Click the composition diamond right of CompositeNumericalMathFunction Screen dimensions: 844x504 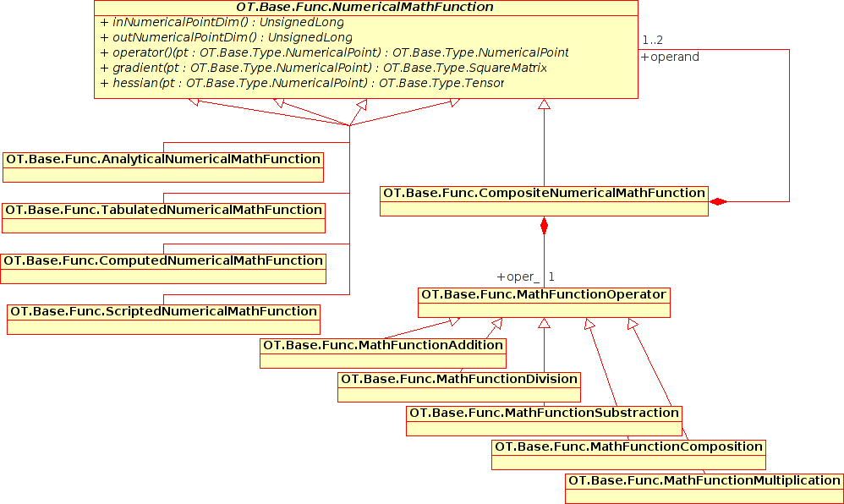718,201
